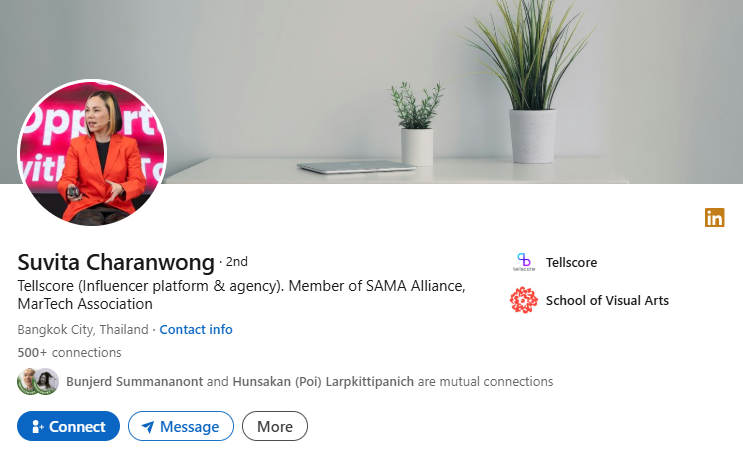
Task: View the 500+ connections list
Action: [69, 353]
